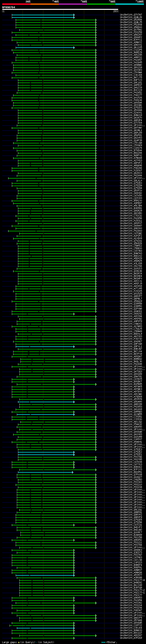Open hit UniRef100_P92177-4
Screen dimensions: 146x644
coord(133,580)
